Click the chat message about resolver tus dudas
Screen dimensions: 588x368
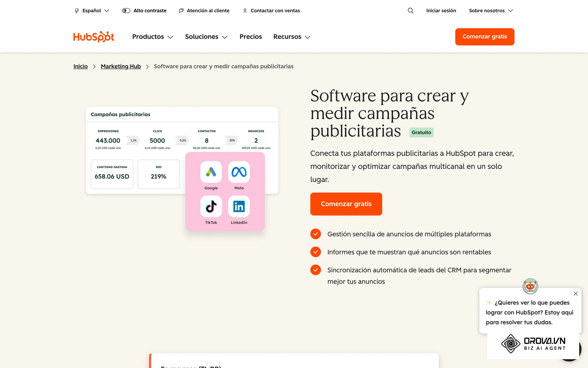click(530, 312)
